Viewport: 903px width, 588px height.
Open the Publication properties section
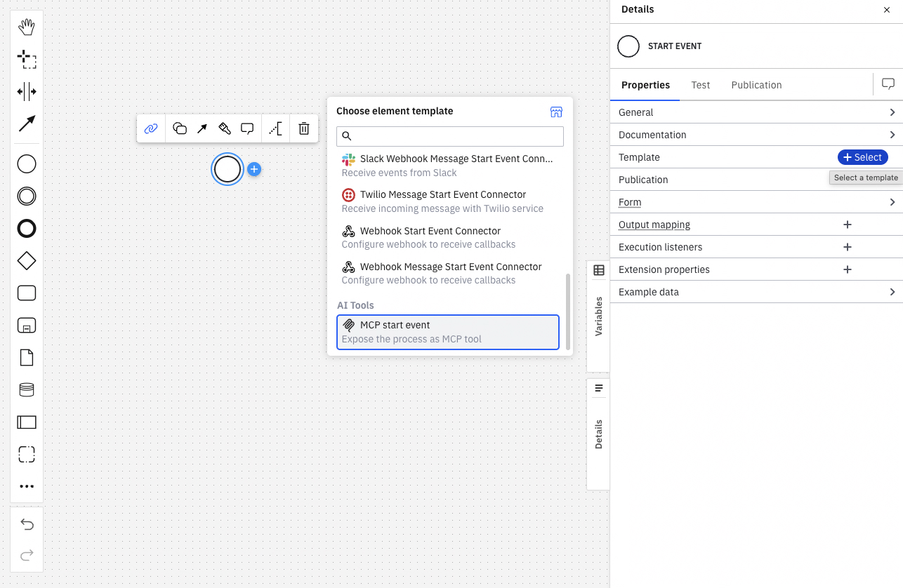click(x=756, y=180)
